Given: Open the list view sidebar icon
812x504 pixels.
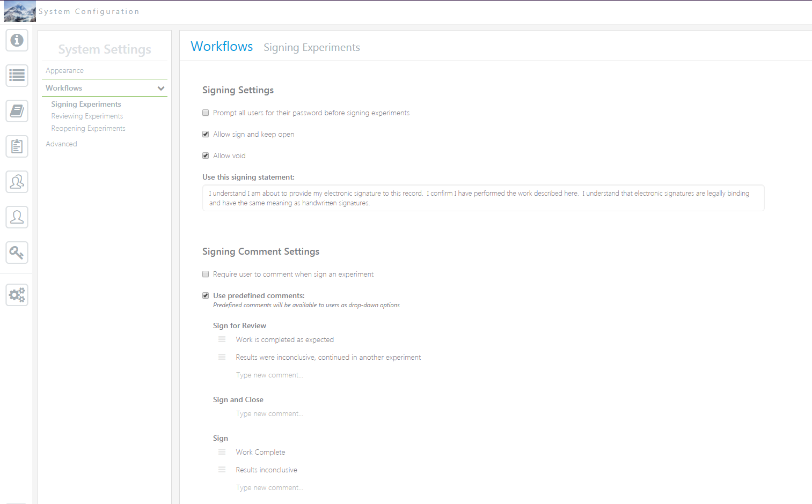Looking at the screenshot, I should tap(17, 76).
